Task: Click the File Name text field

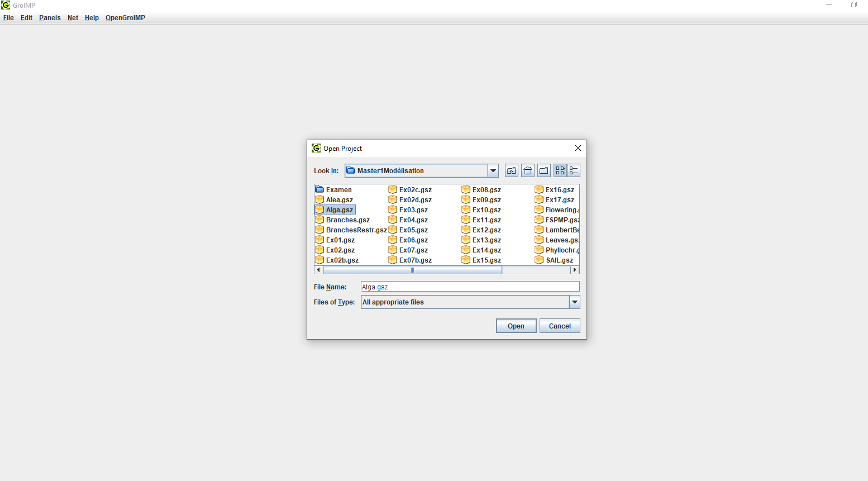Action: pos(469,287)
